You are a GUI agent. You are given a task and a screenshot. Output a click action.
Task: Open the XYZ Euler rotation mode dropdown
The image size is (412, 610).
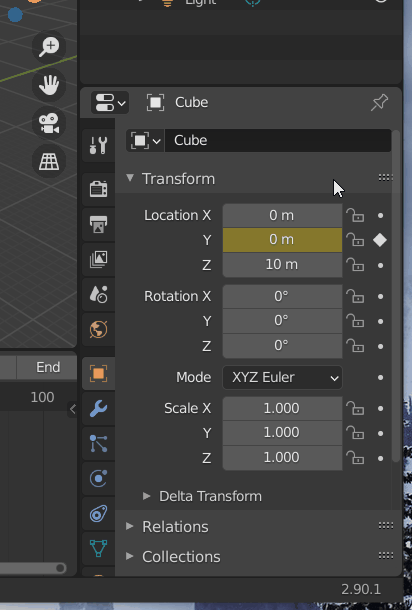click(x=282, y=377)
